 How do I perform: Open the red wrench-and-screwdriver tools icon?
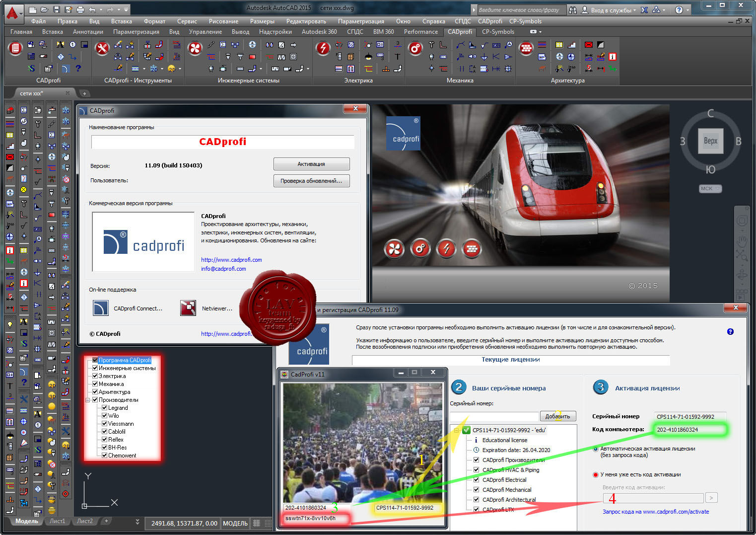point(102,49)
